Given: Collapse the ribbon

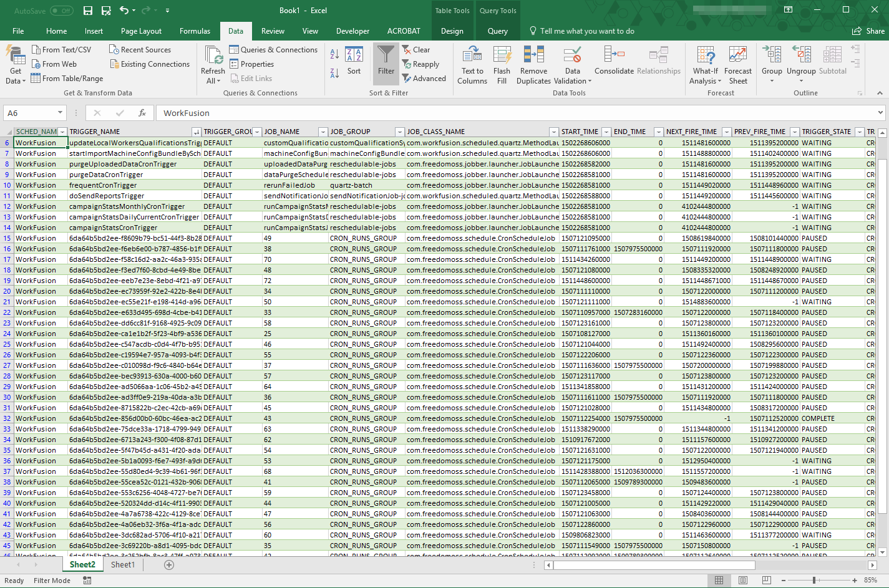Looking at the screenshot, I should tap(880, 93).
